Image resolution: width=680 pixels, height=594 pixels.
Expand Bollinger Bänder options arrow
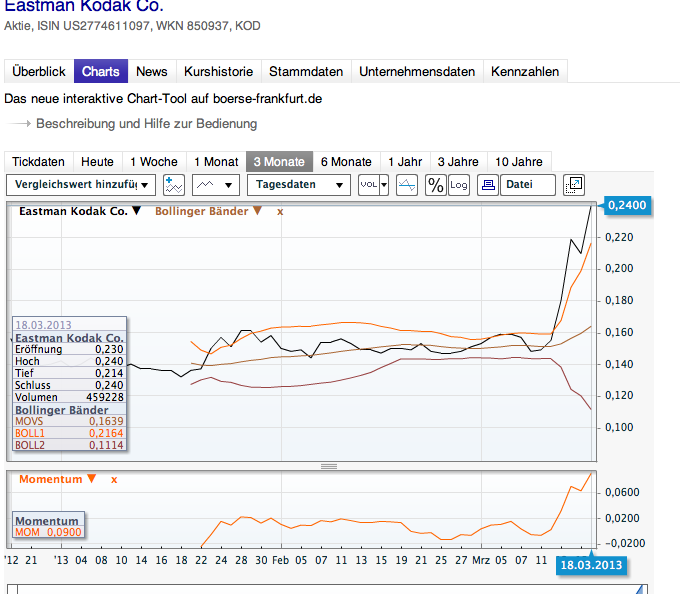(x=257, y=211)
